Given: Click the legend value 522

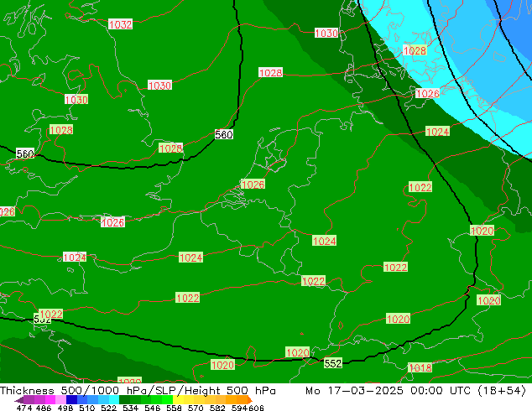Looking at the screenshot, I should coord(108,408).
